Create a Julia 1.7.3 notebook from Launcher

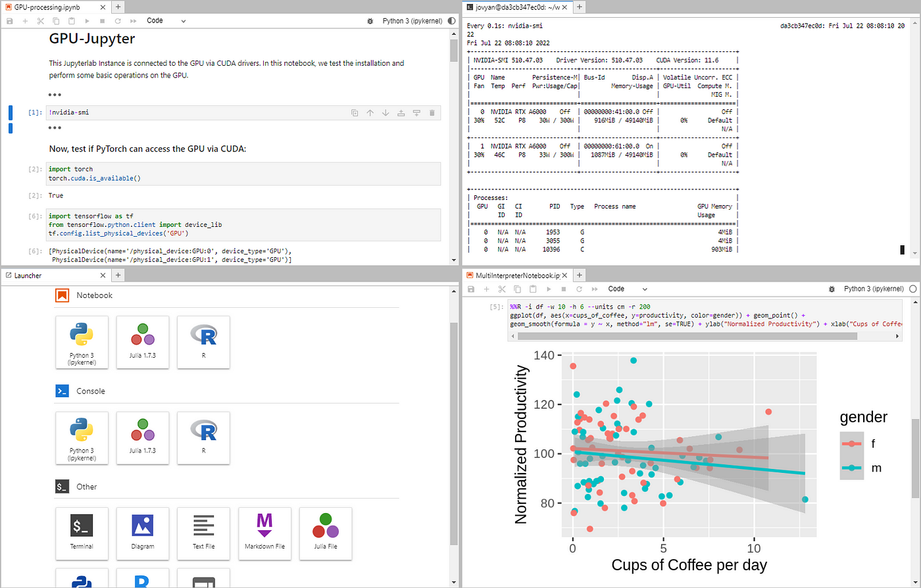pyautogui.click(x=143, y=342)
